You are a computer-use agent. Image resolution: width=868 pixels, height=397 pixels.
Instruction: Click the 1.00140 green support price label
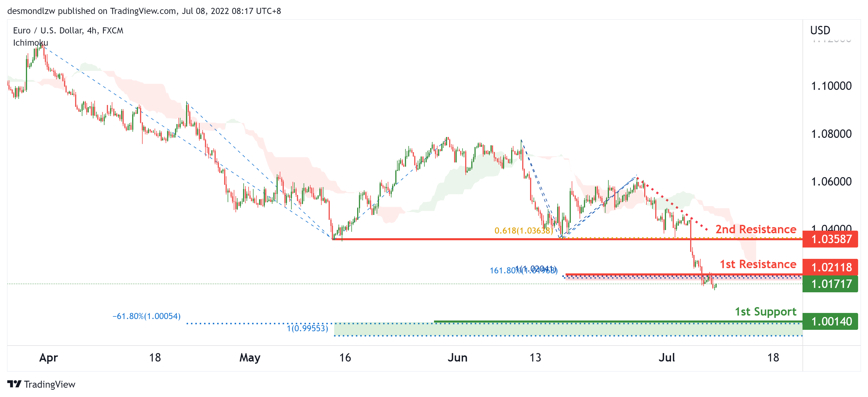click(830, 321)
